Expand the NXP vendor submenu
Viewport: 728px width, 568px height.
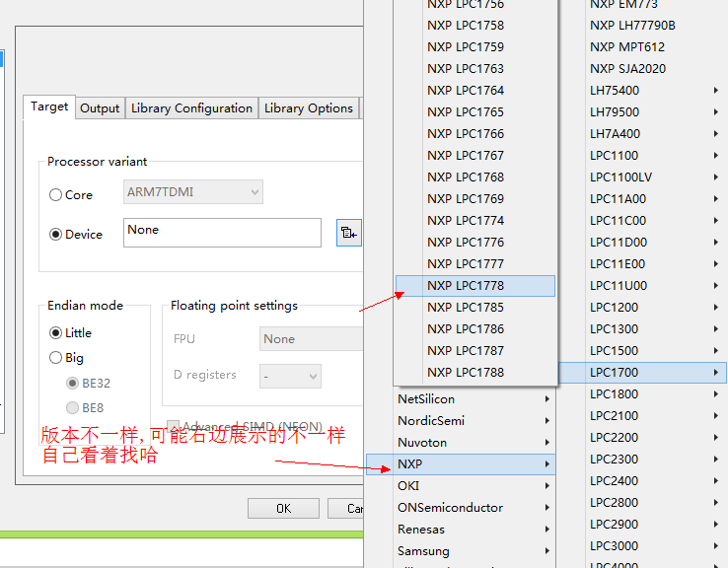pyautogui.click(x=461, y=464)
